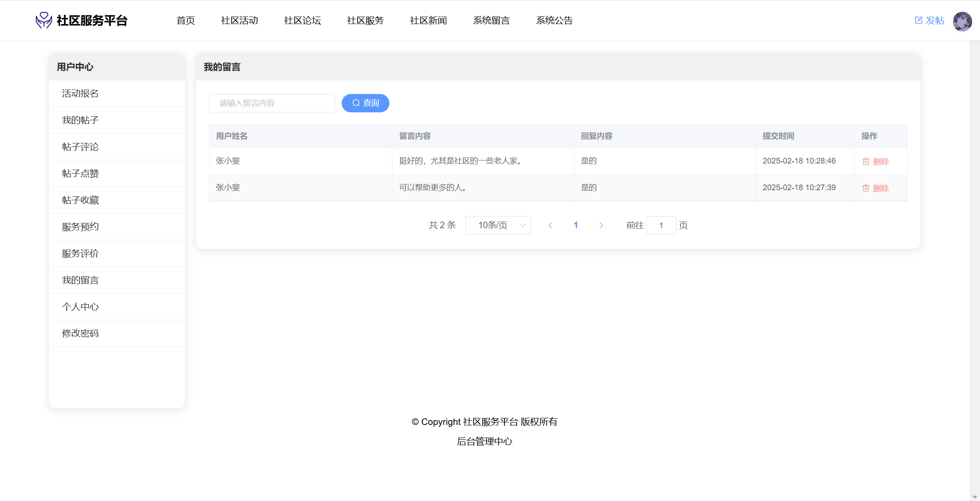
Task: Click the 前往 page number input box
Action: coord(661,226)
